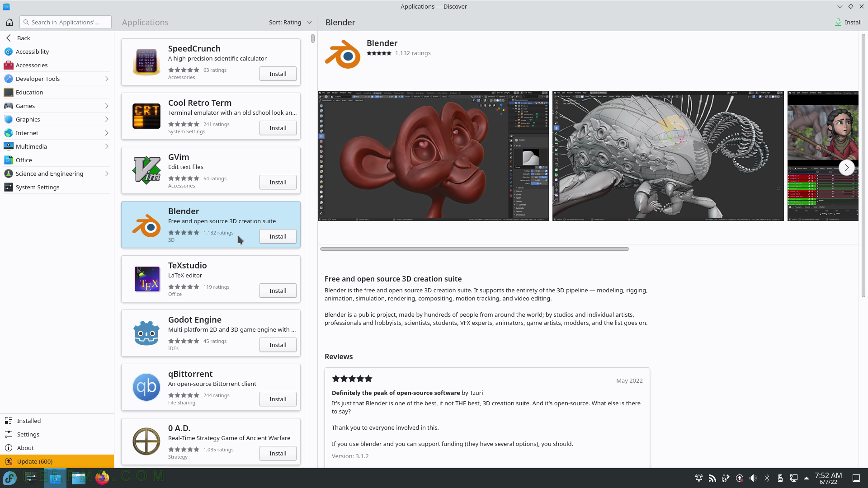868x488 pixels.
Task: Select the qBittorrent app icon
Action: (146, 387)
